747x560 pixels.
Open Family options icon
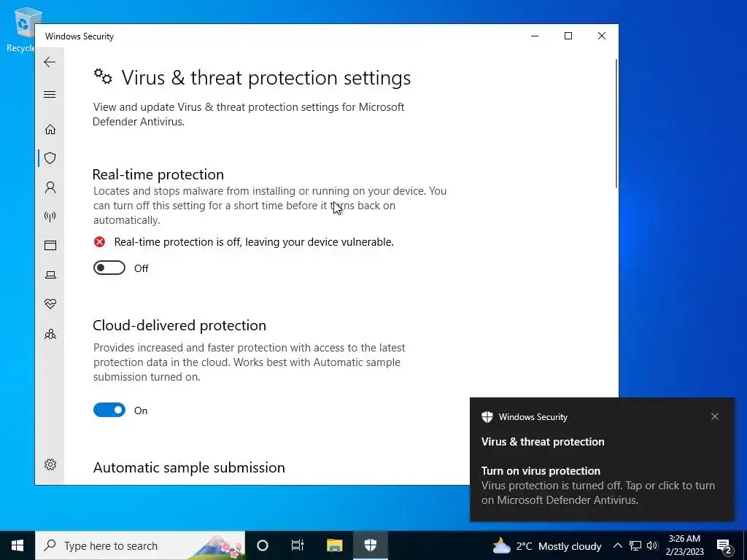click(x=50, y=334)
